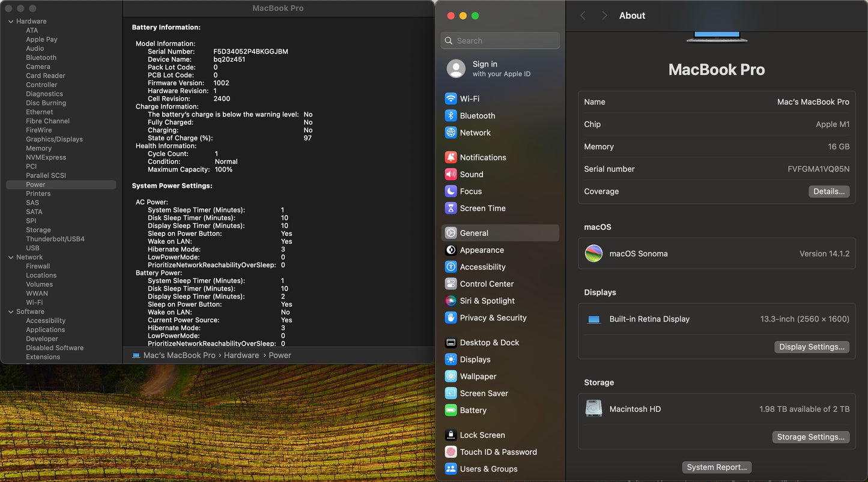Viewport: 868px width, 482px height.
Task: Go back using the left chevron
Action: [583, 16]
